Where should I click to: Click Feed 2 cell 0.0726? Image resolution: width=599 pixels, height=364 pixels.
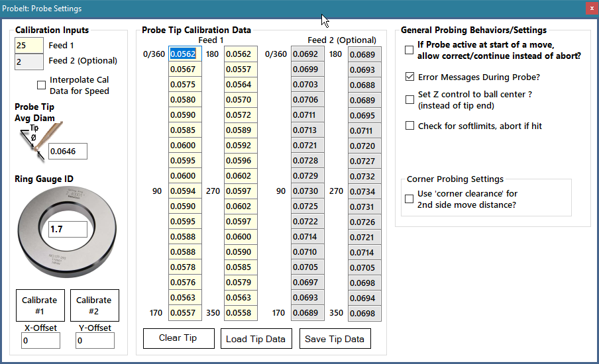tap(365, 222)
